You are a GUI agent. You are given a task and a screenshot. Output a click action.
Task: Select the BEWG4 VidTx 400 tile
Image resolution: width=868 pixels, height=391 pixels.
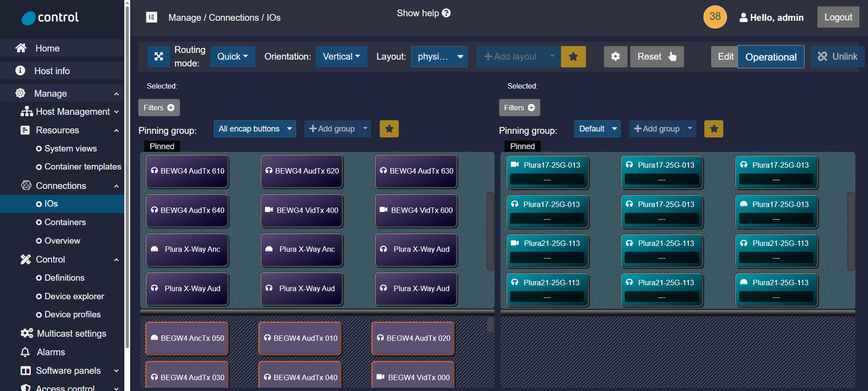point(302,210)
